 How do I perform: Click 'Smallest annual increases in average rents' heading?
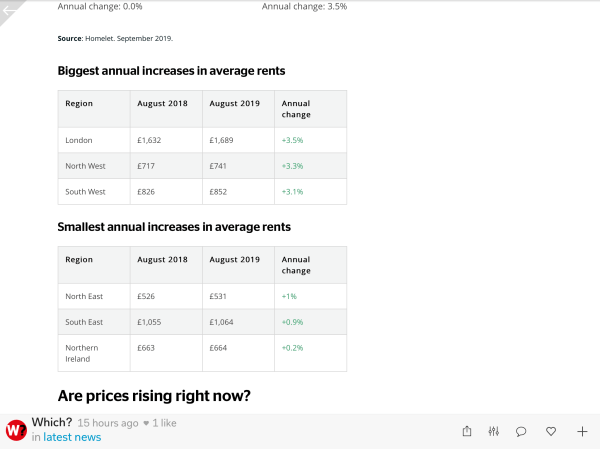click(174, 227)
